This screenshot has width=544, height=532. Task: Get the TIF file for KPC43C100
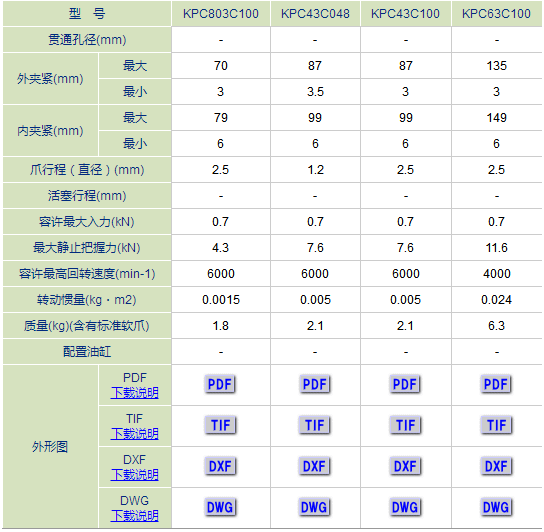(x=405, y=425)
